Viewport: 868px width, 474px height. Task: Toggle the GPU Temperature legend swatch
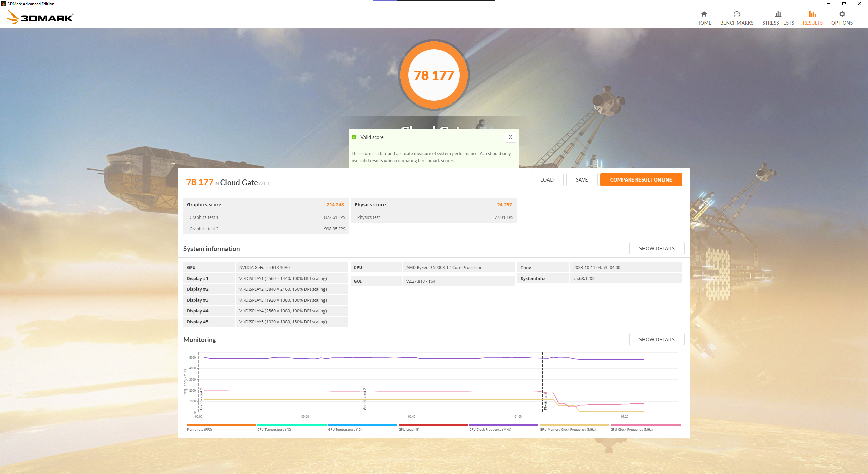tap(362, 425)
